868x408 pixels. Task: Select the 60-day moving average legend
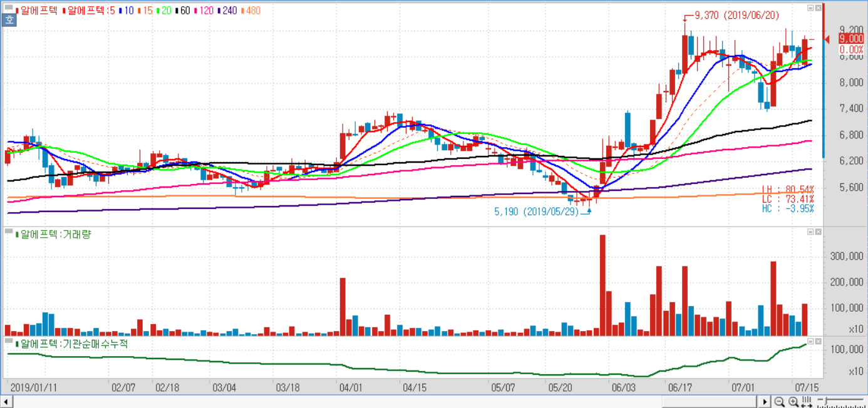184,11
